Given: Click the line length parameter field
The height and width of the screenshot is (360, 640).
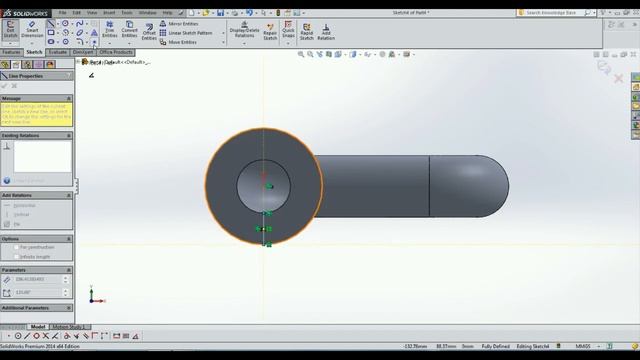Looking at the screenshot, I should [x=38, y=280].
